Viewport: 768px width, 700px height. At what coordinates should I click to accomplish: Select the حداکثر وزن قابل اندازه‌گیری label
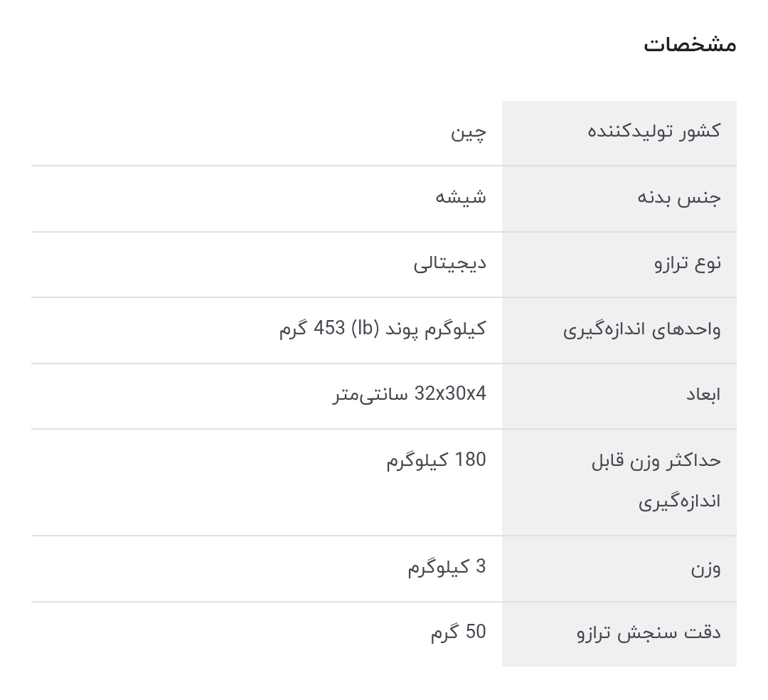pos(656,481)
